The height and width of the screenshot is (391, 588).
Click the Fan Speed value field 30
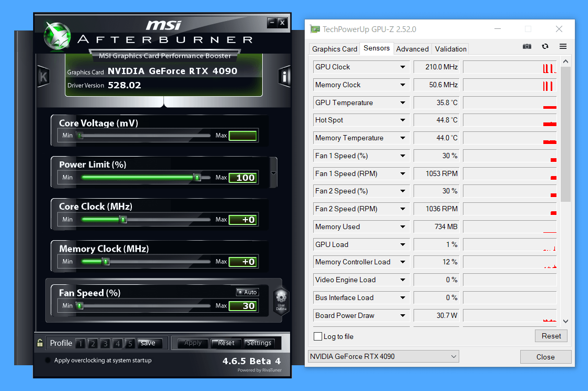coord(243,306)
